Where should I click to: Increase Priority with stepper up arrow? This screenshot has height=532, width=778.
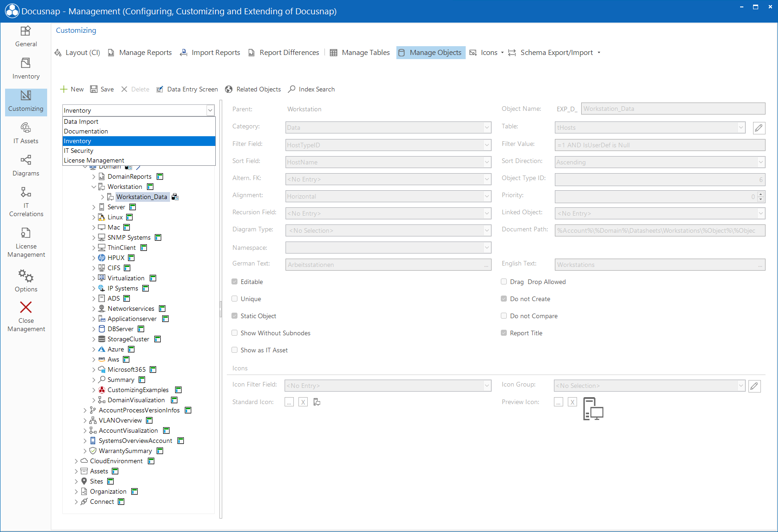click(761, 194)
